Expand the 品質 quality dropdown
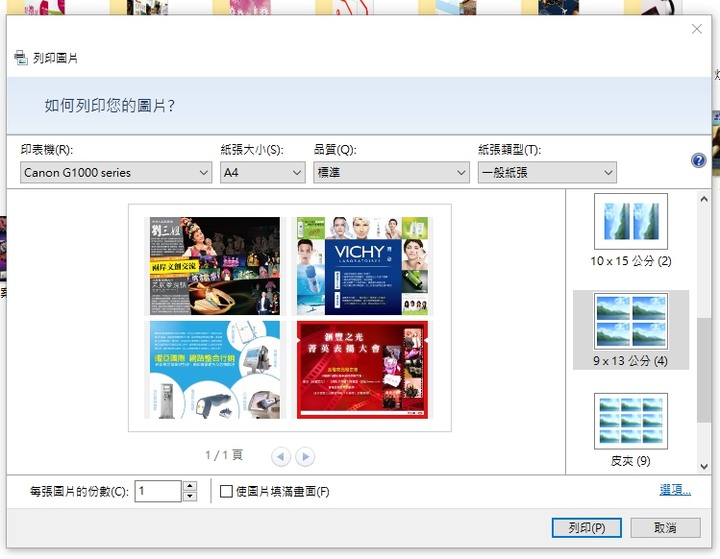Image resolution: width=720 pixels, height=559 pixels. pyautogui.click(x=391, y=173)
